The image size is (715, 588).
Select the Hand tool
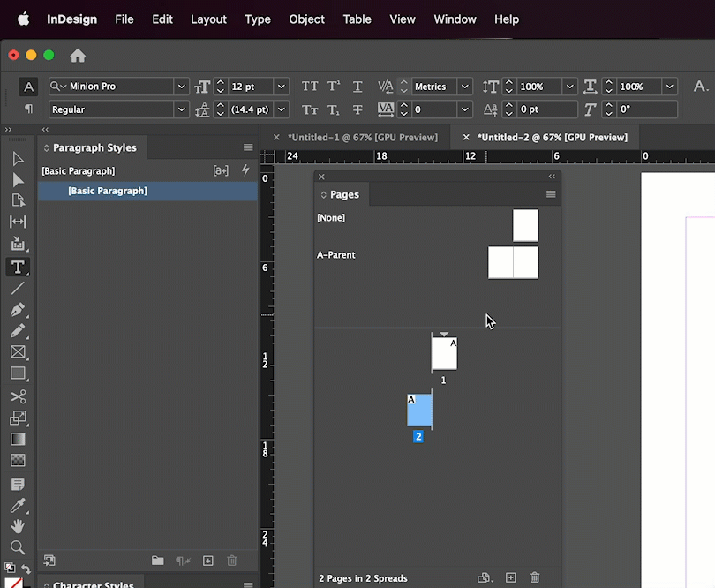pos(18,526)
